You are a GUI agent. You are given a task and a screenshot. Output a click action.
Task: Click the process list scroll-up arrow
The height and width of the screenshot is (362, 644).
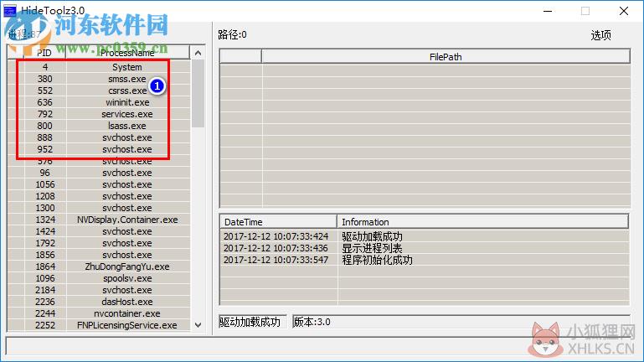pos(198,53)
